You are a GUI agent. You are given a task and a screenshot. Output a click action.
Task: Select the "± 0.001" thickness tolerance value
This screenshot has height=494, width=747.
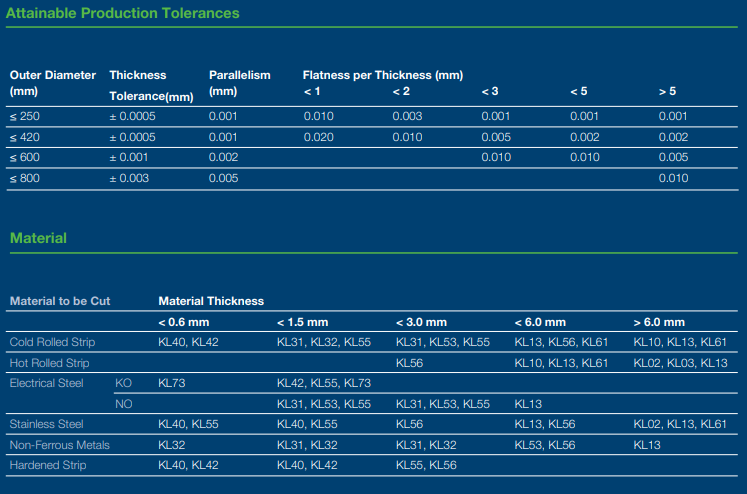point(129,157)
